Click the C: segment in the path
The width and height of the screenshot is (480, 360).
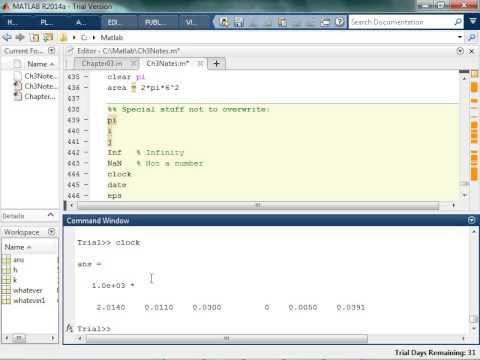[x=84, y=38]
